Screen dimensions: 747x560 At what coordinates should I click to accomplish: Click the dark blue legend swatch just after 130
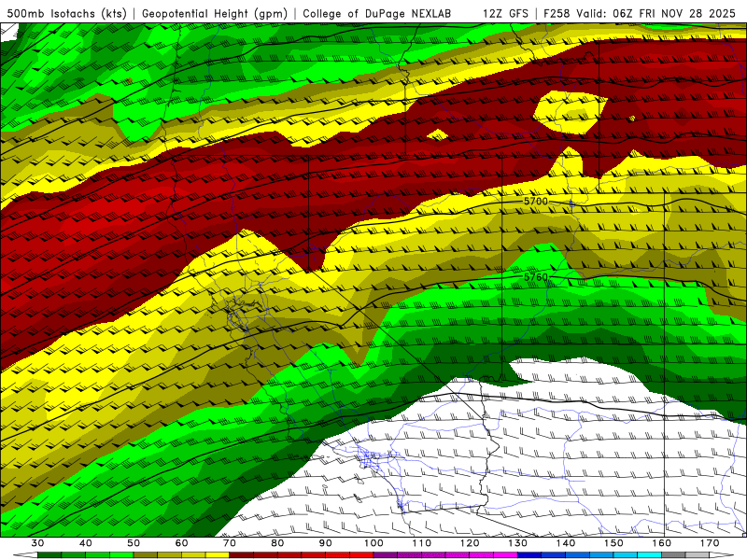coord(529,555)
